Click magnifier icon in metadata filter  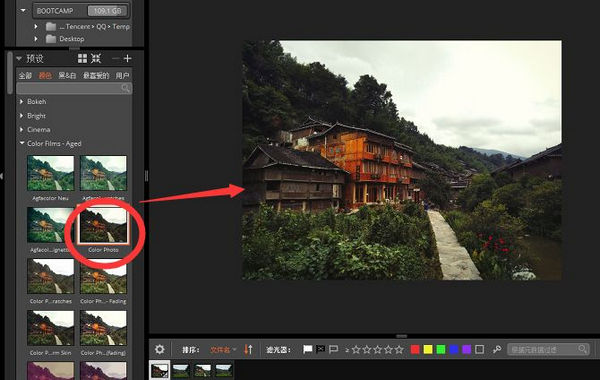582,349
